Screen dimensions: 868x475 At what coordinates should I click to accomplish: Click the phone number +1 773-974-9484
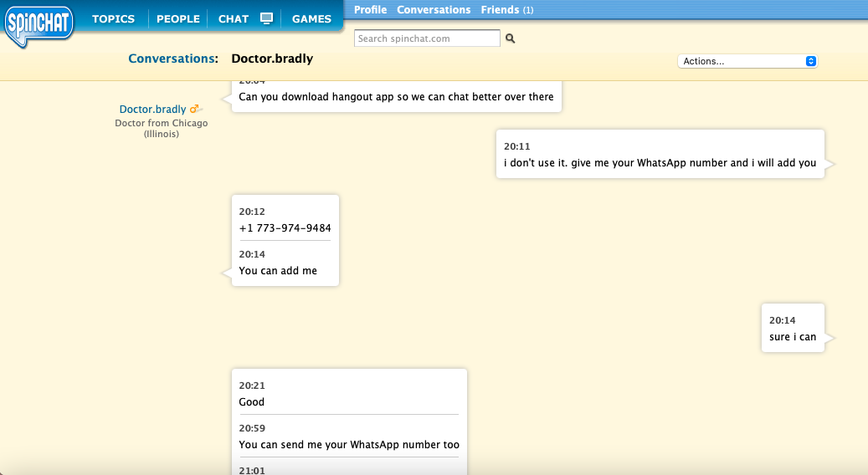[x=285, y=227]
